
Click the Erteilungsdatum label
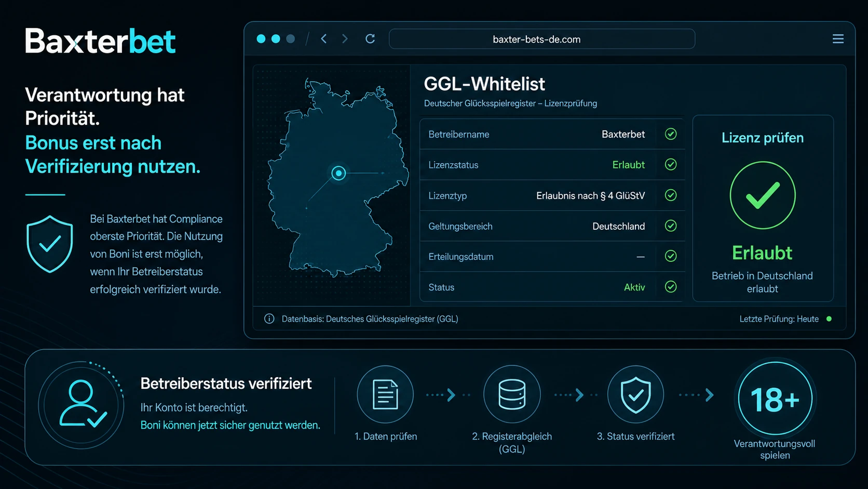click(461, 257)
